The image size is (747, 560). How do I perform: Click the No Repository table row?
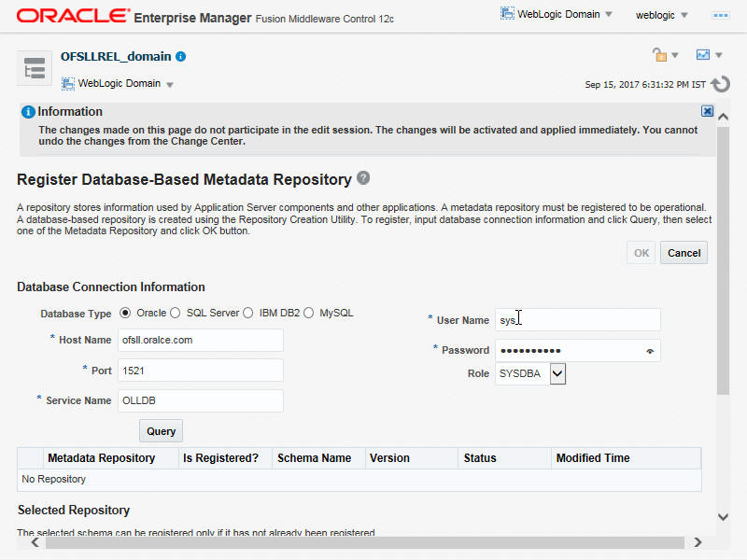click(359, 480)
